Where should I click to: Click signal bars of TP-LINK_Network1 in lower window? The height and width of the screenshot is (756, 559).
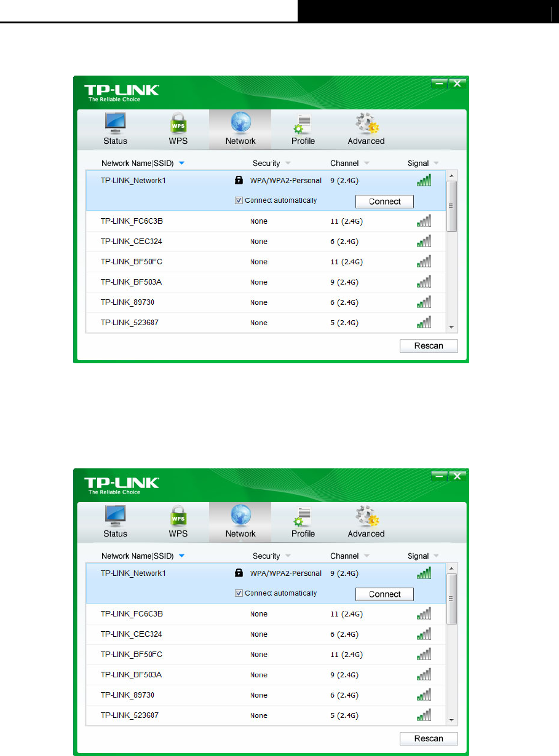point(424,573)
